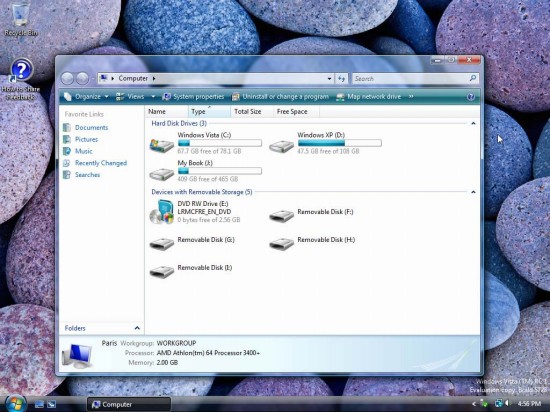Open the Pictures favorite link
The height and width of the screenshot is (412, 550).
[x=86, y=139]
